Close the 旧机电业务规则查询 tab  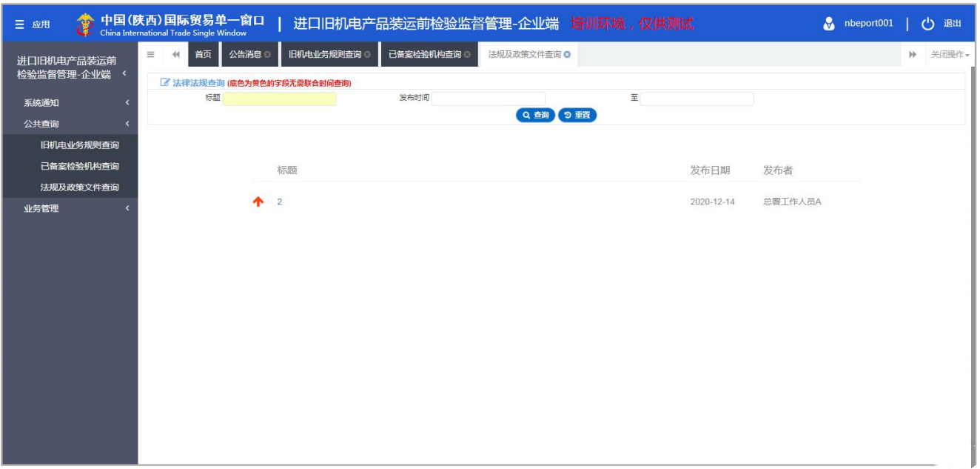pyautogui.click(x=367, y=55)
